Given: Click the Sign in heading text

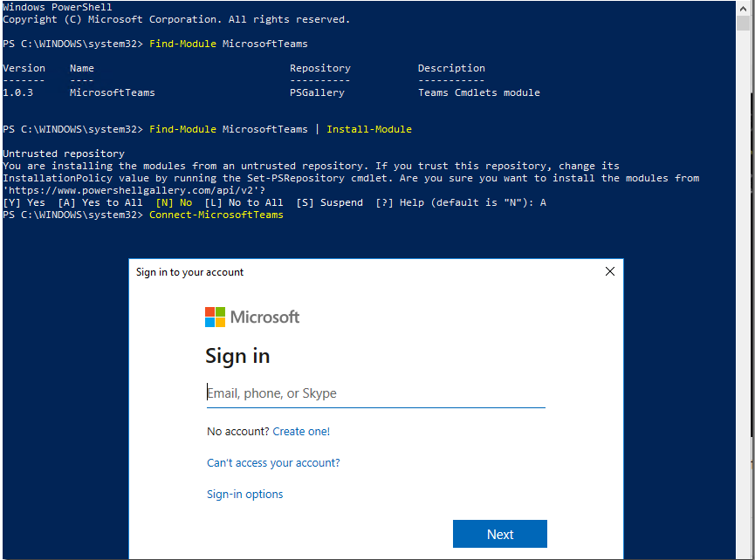Looking at the screenshot, I should [x=237, y=357].
